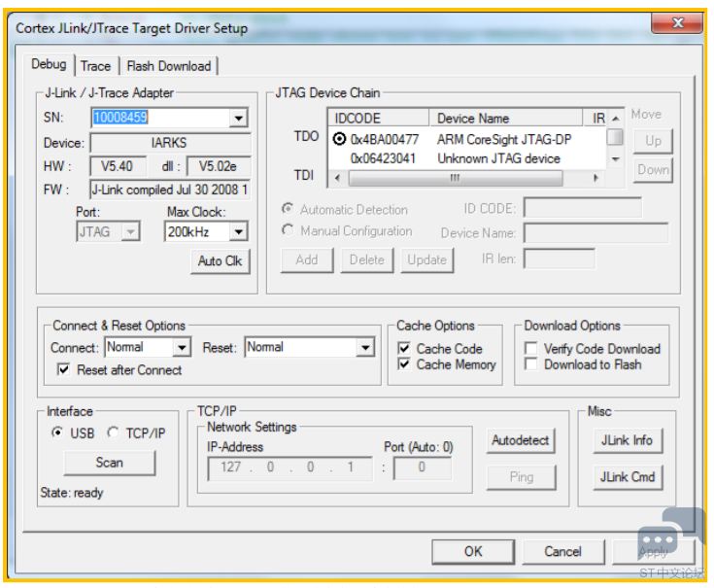Click the Auto Clk button
The width and height of the screenshot is (714, 588).
pos(221,261)
